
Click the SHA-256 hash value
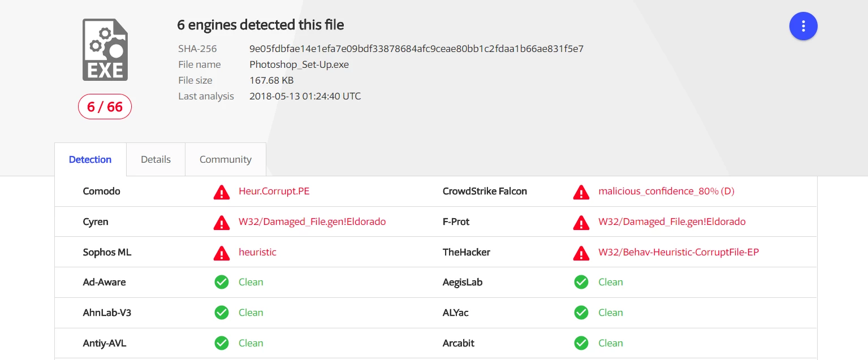coord(416,49)
